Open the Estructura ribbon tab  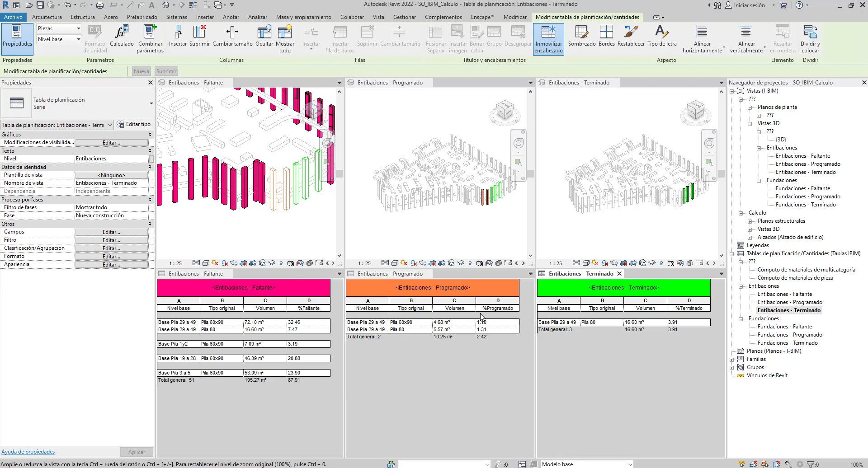(83, 17)
